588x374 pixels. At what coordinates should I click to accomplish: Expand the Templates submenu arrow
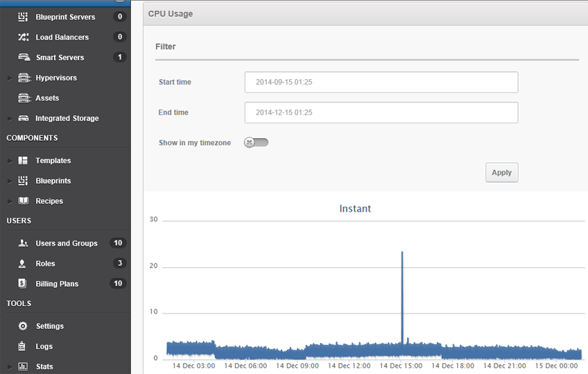(x=10, y=161)
